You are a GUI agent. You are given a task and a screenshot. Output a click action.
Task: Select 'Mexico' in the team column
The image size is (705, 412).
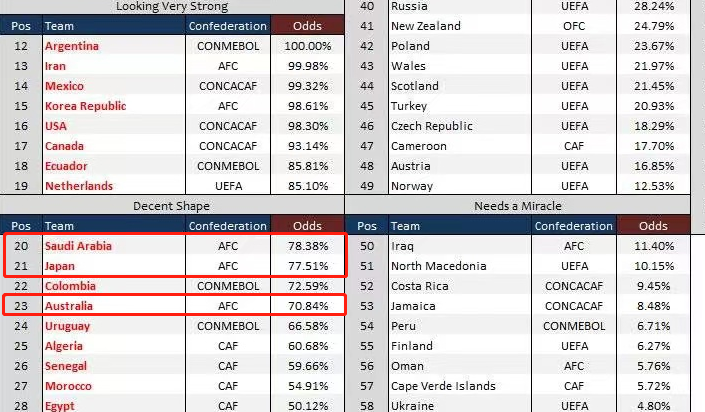pyautogui.click(x=64, y=86)
